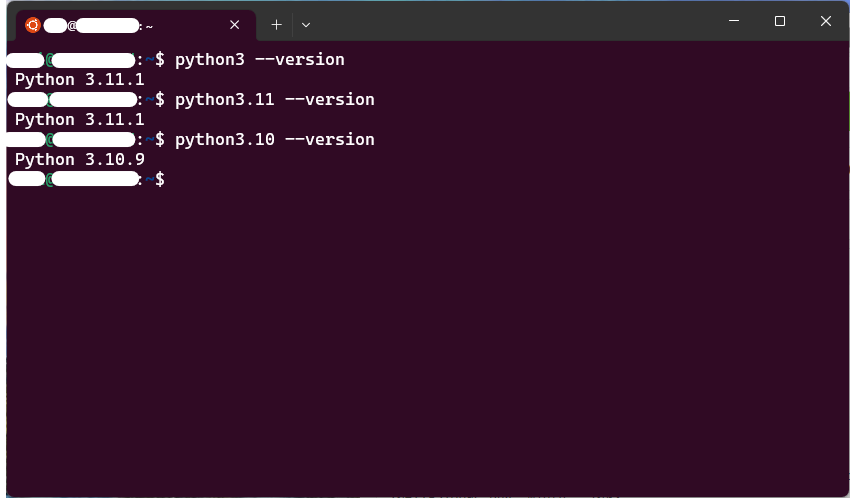Click the dollar sign before python3.10 command

coord(160,139)
